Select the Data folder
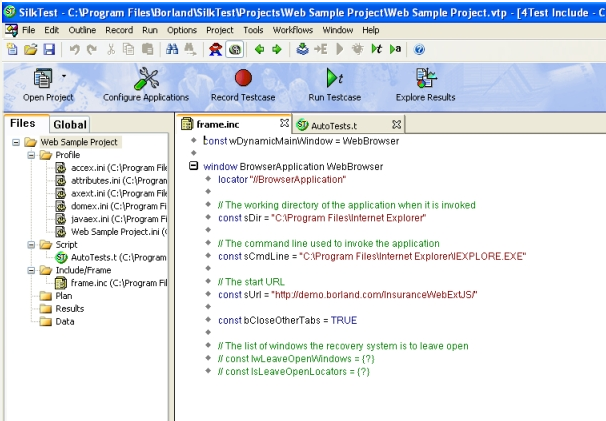 [57, 321]
